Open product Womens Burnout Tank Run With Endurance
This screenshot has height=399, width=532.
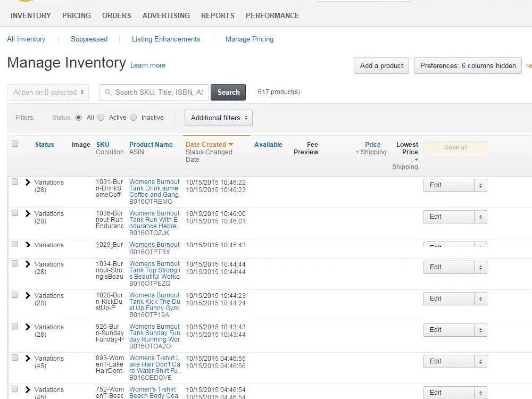click(x=154, y=220)
